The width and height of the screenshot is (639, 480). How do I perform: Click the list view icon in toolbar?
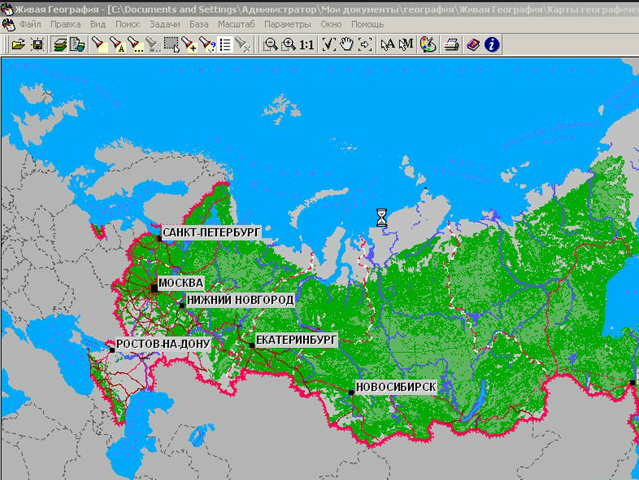click(225, 44)
